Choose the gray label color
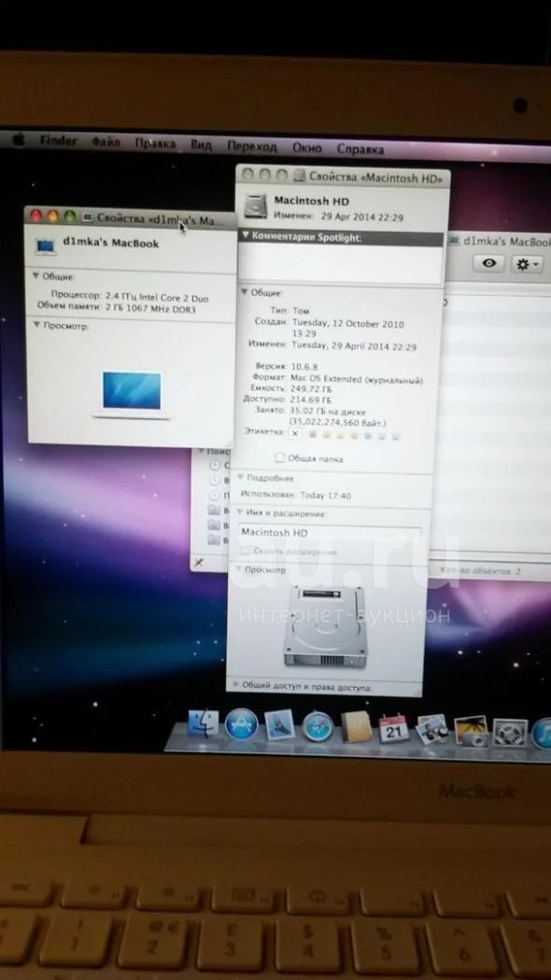The image size is (551, 980). [x=395, y=437]
